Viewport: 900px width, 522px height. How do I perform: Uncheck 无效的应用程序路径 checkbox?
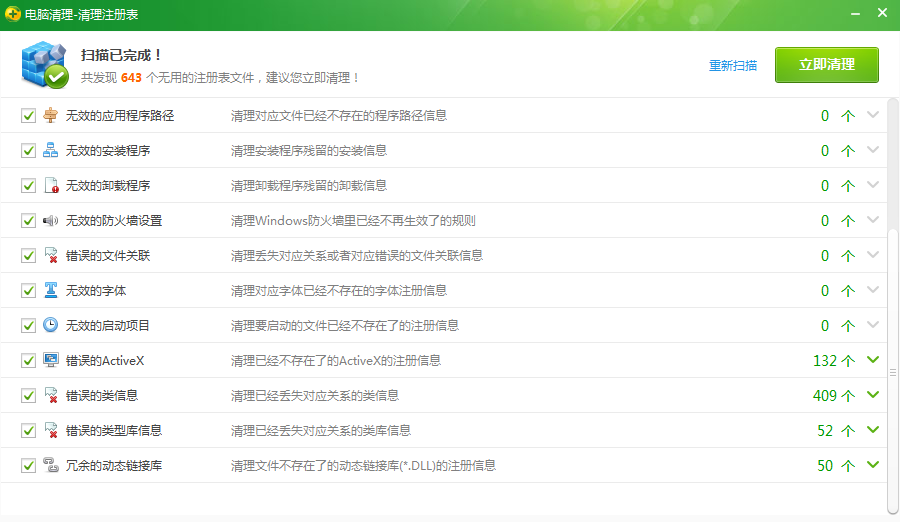(x=28, y=116)
